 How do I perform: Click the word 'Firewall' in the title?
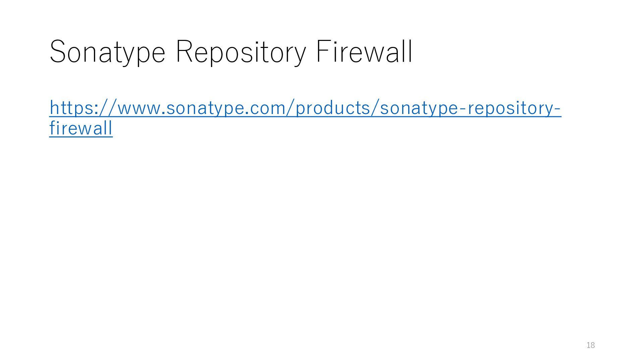click(364, 51)
